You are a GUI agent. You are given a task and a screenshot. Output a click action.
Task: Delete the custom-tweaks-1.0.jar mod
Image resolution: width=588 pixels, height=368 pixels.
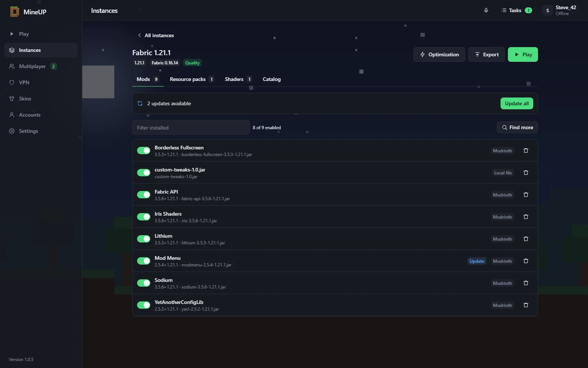coord(526,173)
